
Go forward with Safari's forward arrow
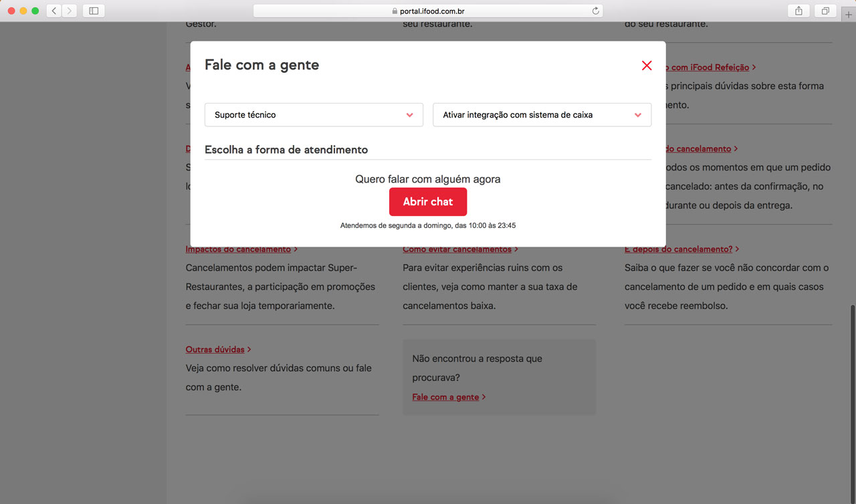point(70,11)
